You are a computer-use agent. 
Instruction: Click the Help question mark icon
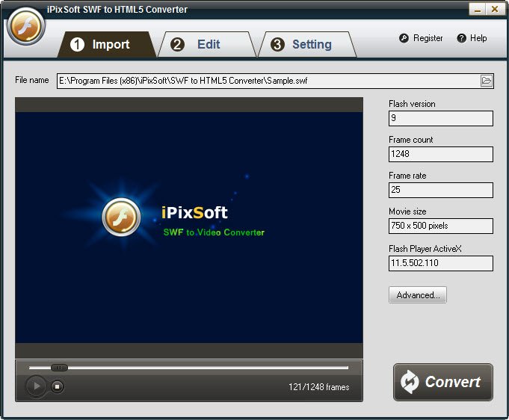point(461,38)
